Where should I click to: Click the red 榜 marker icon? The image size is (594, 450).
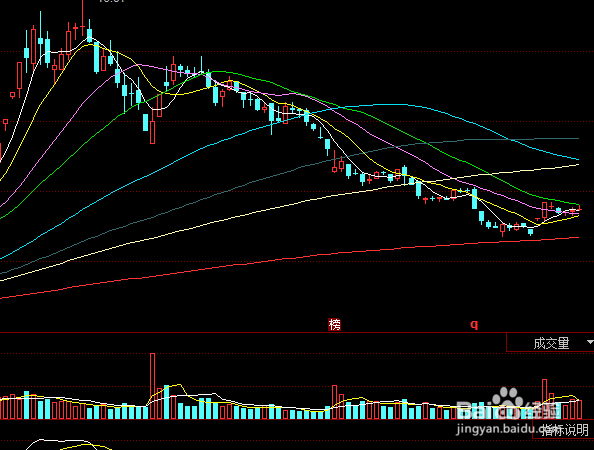(x=335, y=325)
